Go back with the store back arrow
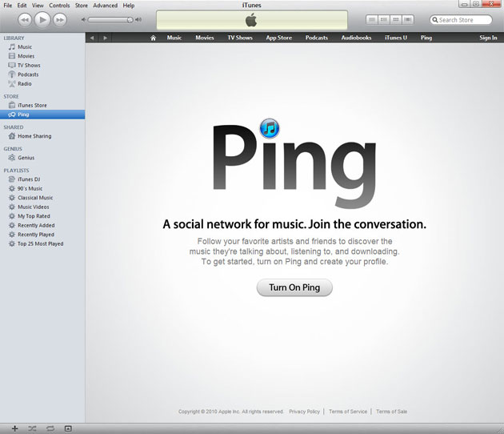 tap(92, 38)
